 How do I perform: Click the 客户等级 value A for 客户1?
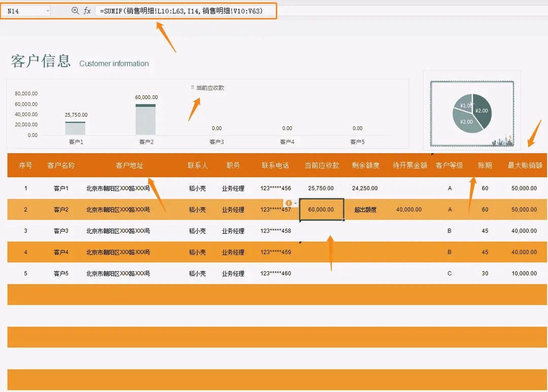click(450, 188)
